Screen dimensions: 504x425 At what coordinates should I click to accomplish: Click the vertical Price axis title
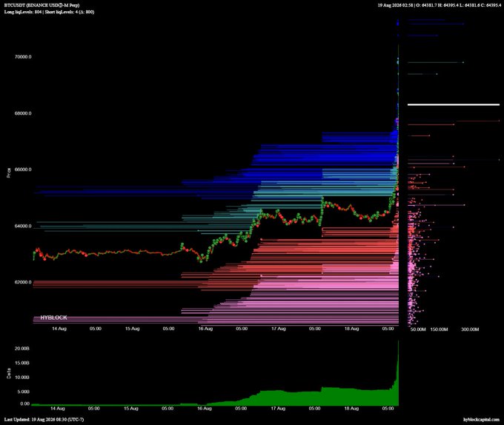(x=9, y=173)
